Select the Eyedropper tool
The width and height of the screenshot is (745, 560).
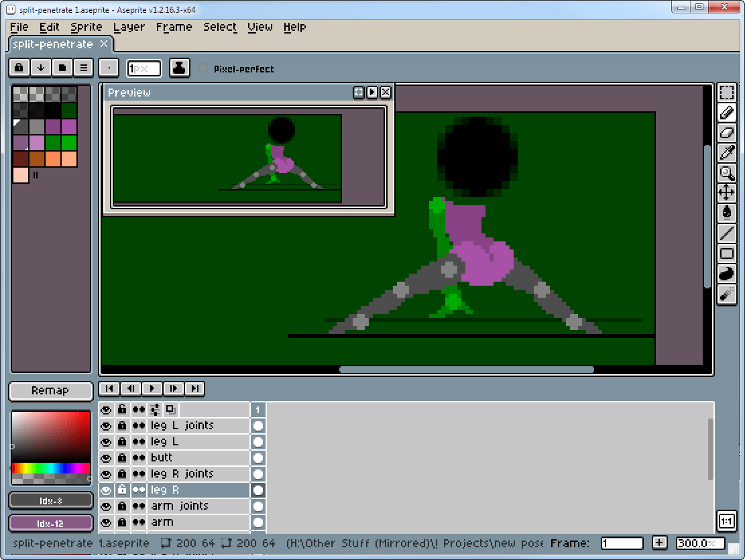point(726,153)
